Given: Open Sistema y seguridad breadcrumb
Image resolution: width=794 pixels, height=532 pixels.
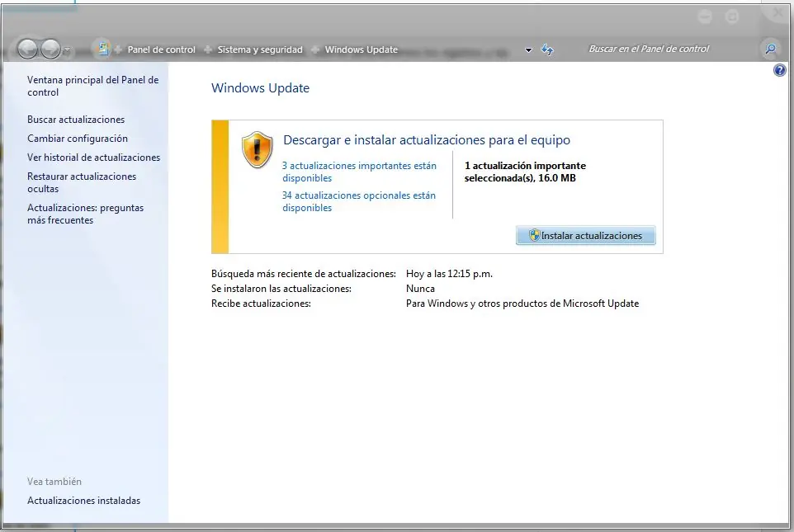Looking at the screenshot, I should point(260,49).
